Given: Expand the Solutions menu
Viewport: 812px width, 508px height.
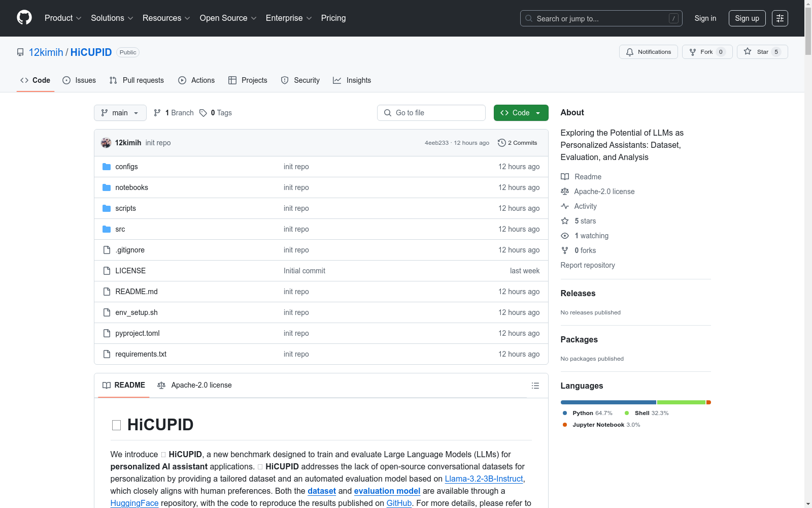Looking at the screenshot, I should [x=112, y=18].
